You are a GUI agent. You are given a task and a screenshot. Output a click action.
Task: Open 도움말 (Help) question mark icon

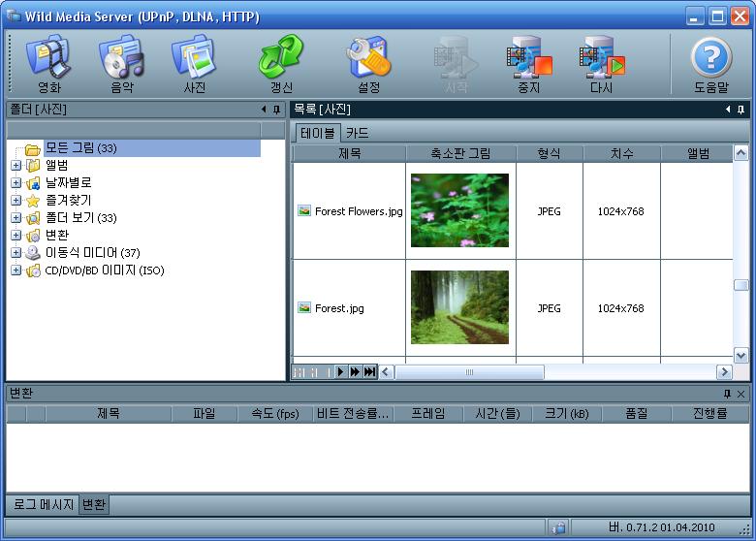coord(711,63)
